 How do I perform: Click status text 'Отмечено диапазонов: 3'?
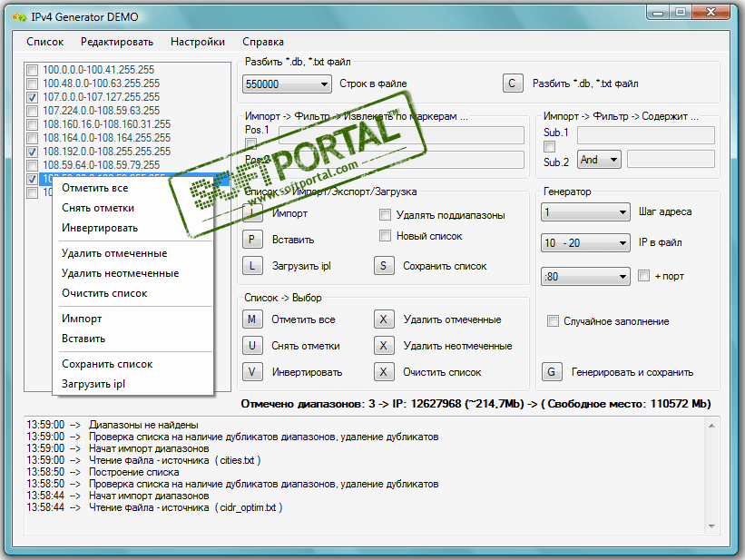[309, 404]
